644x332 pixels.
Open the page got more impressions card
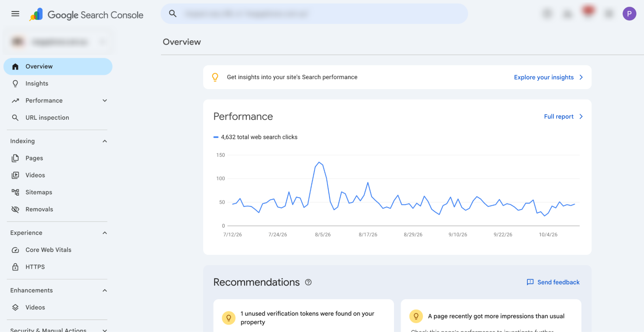coord(491,316)
